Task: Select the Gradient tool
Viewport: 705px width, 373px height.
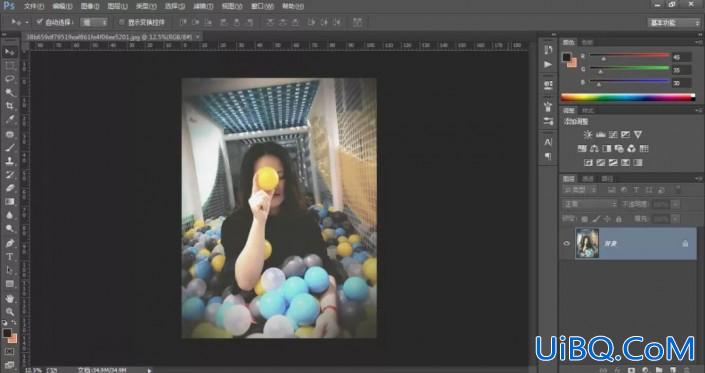Action: tap(9, 202)
